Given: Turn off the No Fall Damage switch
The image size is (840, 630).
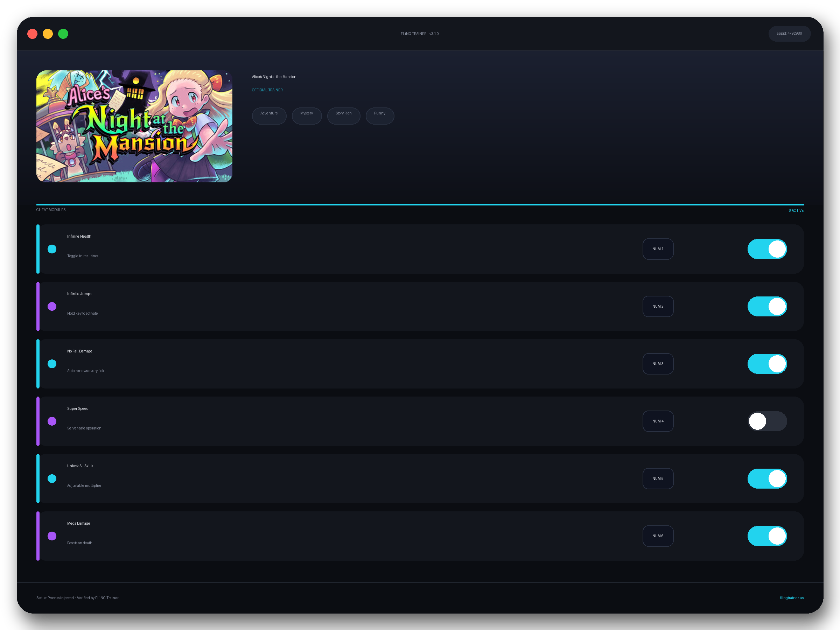Looking at the screenshot, I should pos(767,364).
